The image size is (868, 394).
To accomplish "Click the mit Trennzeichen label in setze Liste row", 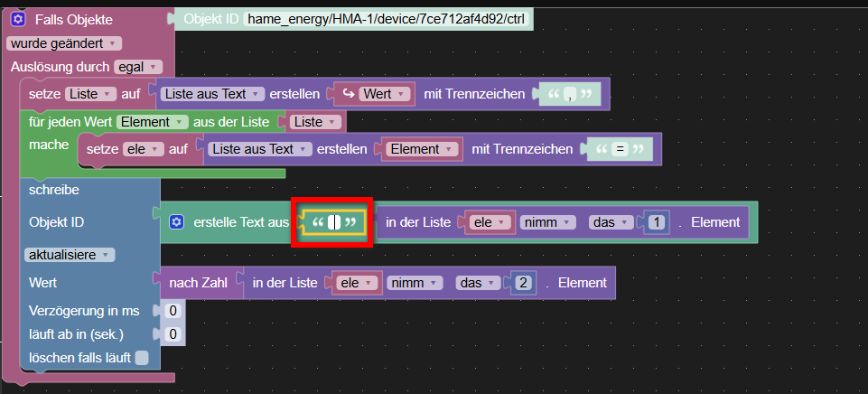I will [474, 94].
